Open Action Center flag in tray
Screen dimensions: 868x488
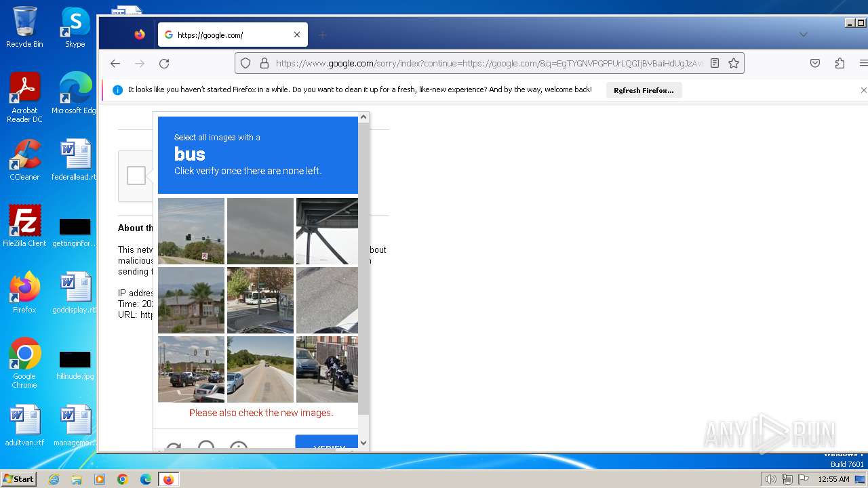(x=804, y=479)
